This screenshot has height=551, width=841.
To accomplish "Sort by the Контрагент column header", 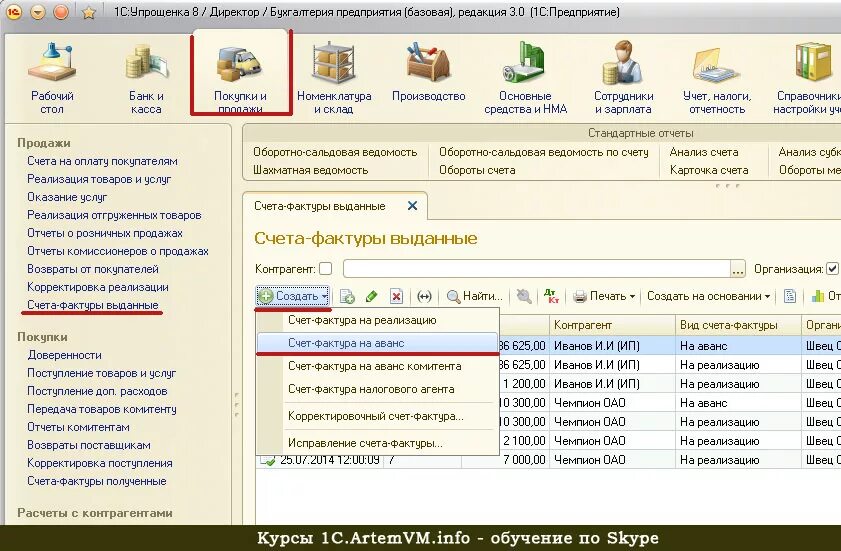I will coord(612,325).
